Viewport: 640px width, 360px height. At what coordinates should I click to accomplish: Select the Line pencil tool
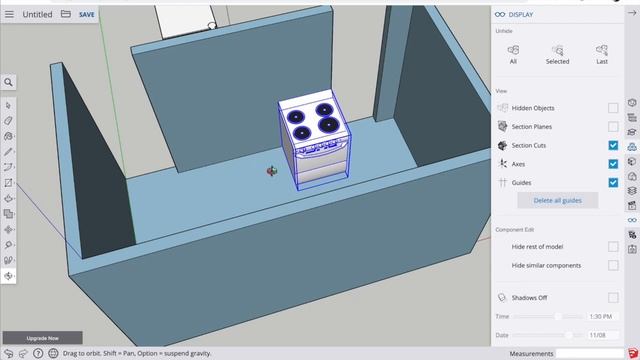pos(9,152)
